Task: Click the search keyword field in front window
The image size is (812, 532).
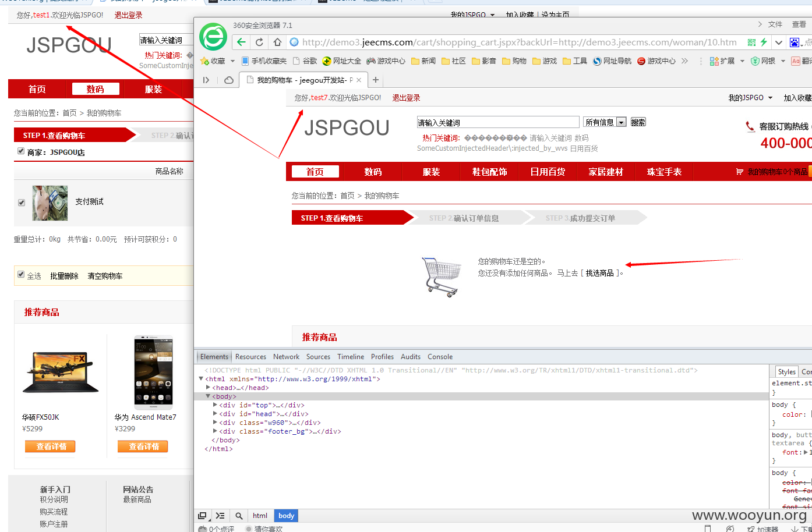Action: (x=498, y=122)
